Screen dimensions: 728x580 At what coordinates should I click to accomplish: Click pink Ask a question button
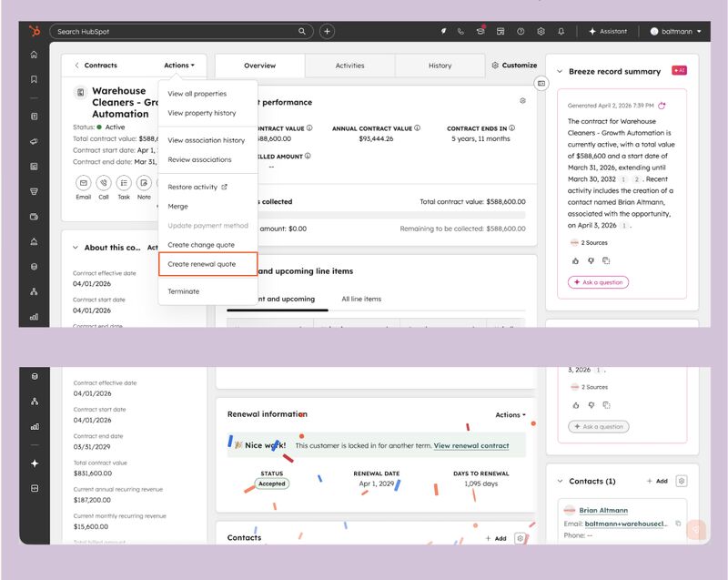point(598,282)
